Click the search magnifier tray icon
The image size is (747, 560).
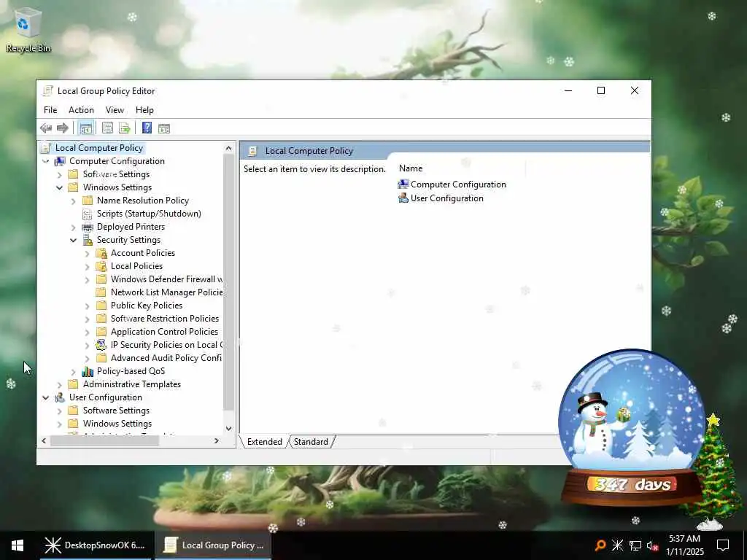[x=601, y=545]
